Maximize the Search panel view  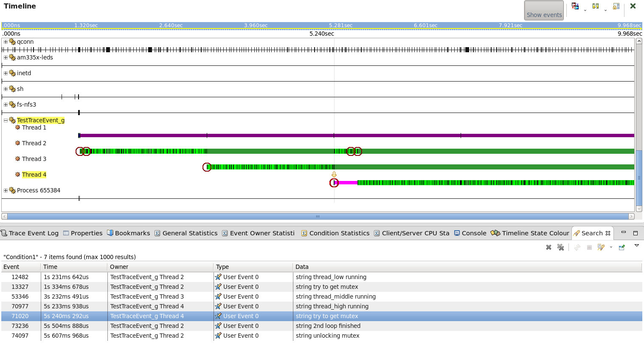pyautogui.click(x=636, y=233)
